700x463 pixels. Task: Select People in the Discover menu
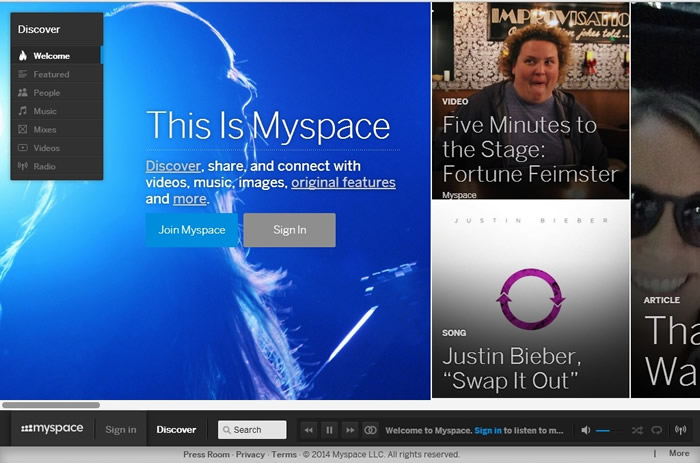tap(46, 93)
